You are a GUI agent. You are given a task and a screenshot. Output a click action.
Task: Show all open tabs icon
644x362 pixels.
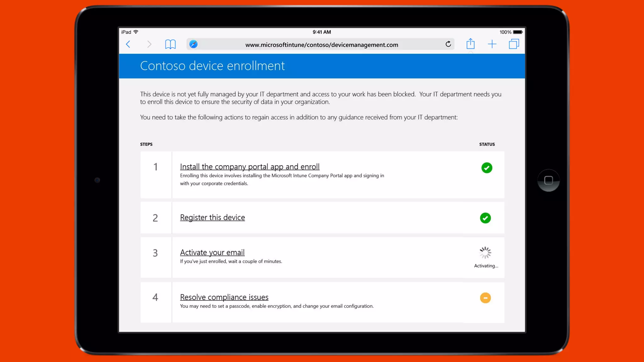pyautogui.click(x=514, y=44)
